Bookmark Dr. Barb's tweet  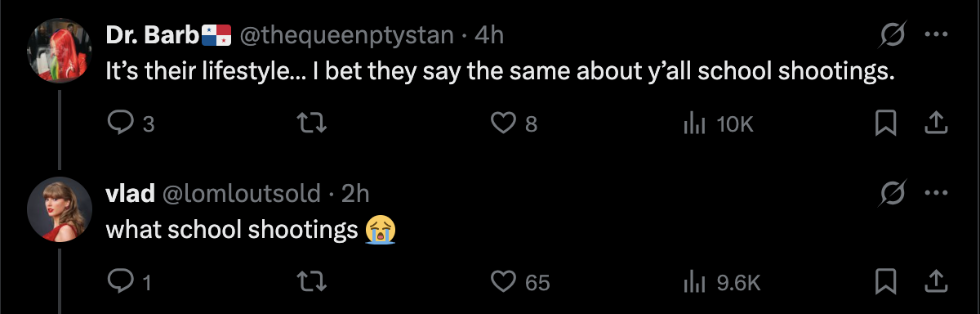[886, 123]
